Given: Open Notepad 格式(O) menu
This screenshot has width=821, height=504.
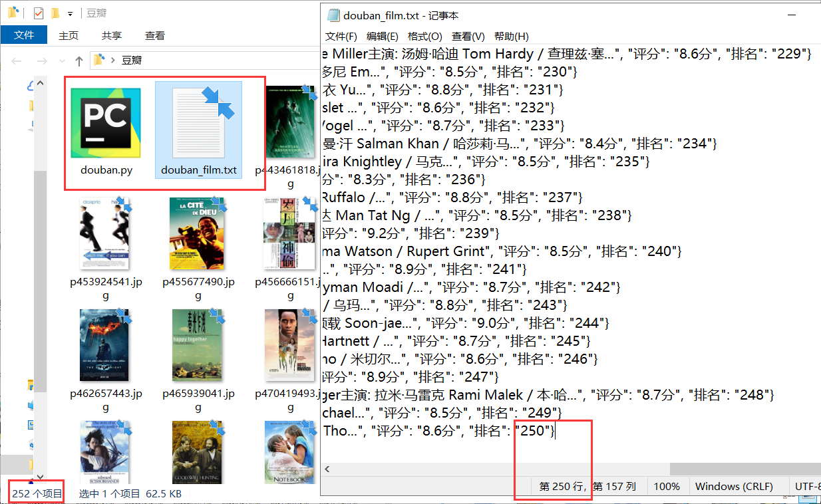Looking at the screenshot, I should [424, 37].
